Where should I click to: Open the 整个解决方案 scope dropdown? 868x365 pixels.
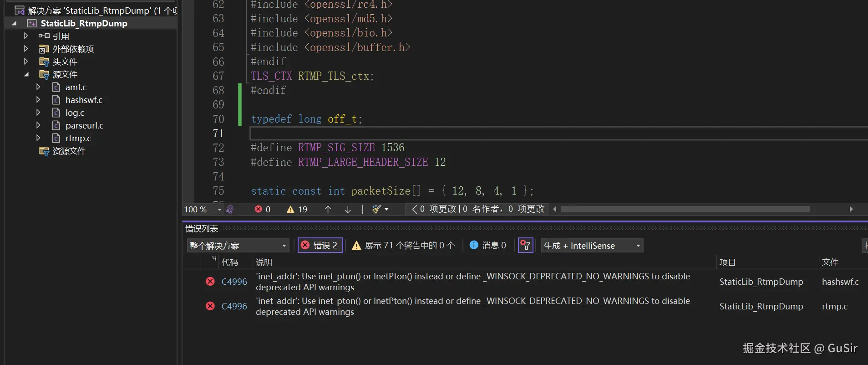click(x=238, y=246)
